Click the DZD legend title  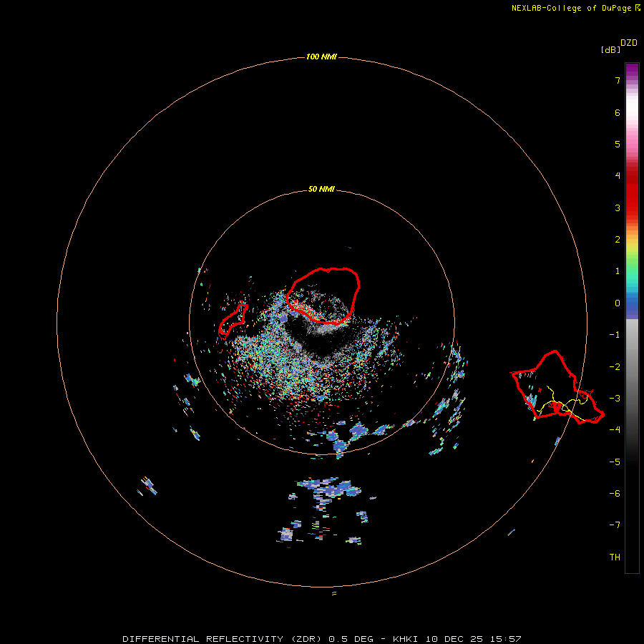(x=629, y=43)
